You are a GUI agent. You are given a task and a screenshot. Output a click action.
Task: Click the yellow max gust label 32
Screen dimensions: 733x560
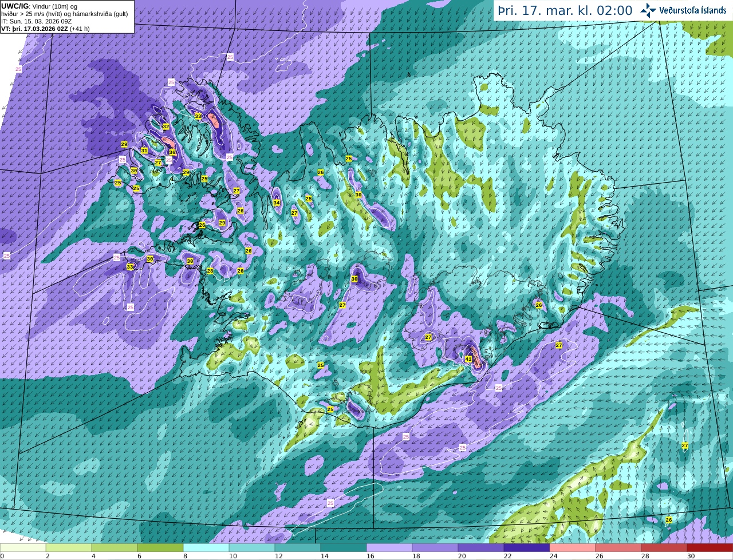(166, 127)
